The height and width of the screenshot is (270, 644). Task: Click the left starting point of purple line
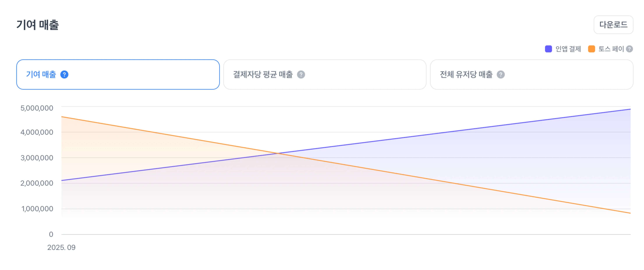tap(62, 180)
